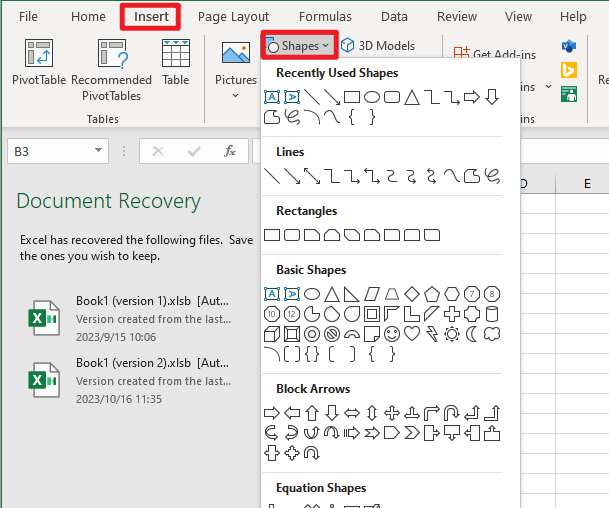Screen dimensions: 609x508
Task: Select the Lightning Bolt shape
Action: click(x=432, y=334)
